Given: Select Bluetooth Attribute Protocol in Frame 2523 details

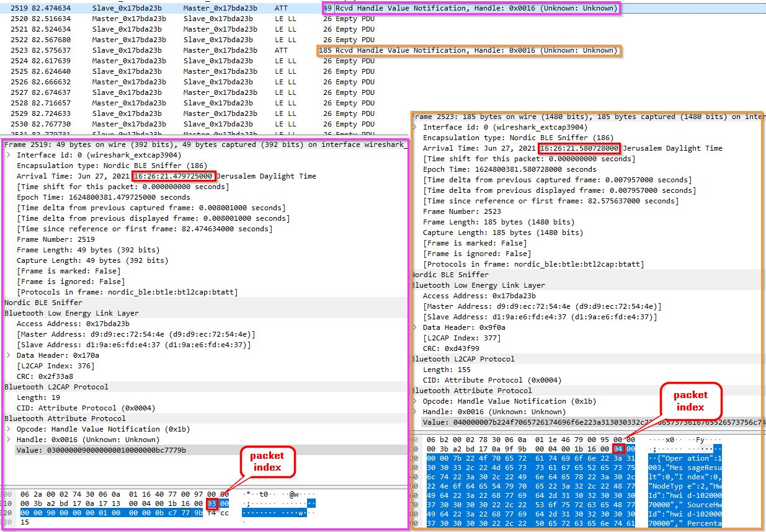Looking at the screenshot, I should (x=588, y=391).
